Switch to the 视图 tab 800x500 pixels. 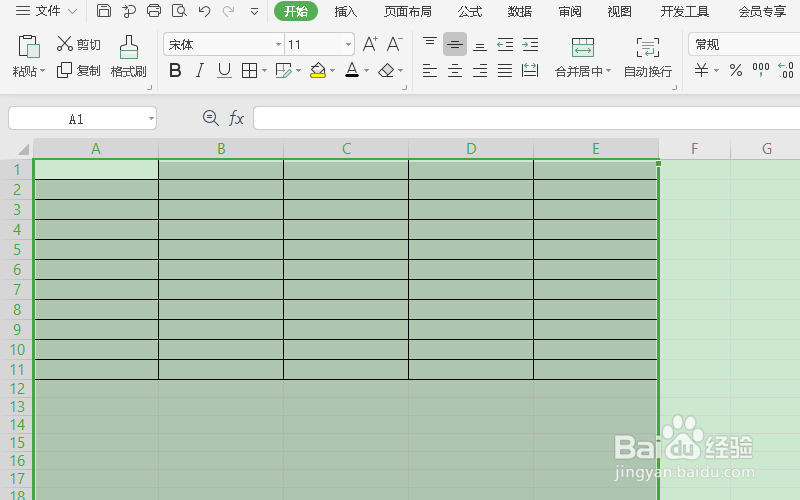tap(619, 11)
